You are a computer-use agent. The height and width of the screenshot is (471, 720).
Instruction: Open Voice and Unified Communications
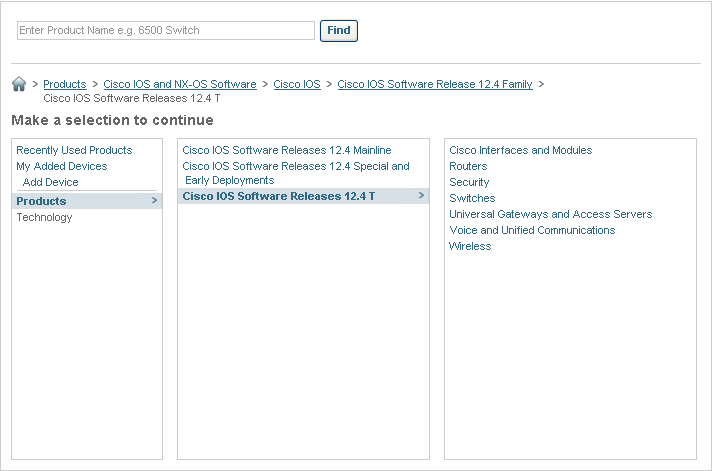pos(532,230)
